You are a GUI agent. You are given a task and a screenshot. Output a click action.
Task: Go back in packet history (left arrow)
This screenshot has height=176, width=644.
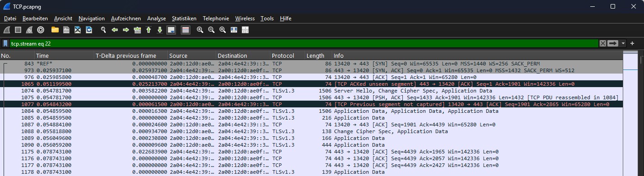(115, 30)
